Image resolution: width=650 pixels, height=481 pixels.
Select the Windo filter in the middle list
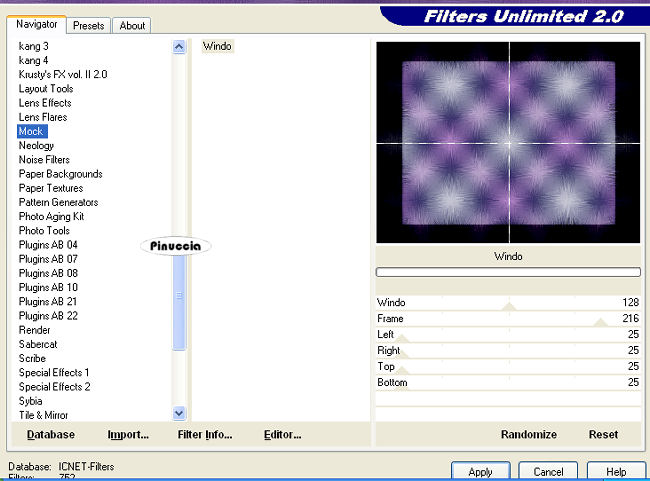pyautogui.click(x=217, y=46)
